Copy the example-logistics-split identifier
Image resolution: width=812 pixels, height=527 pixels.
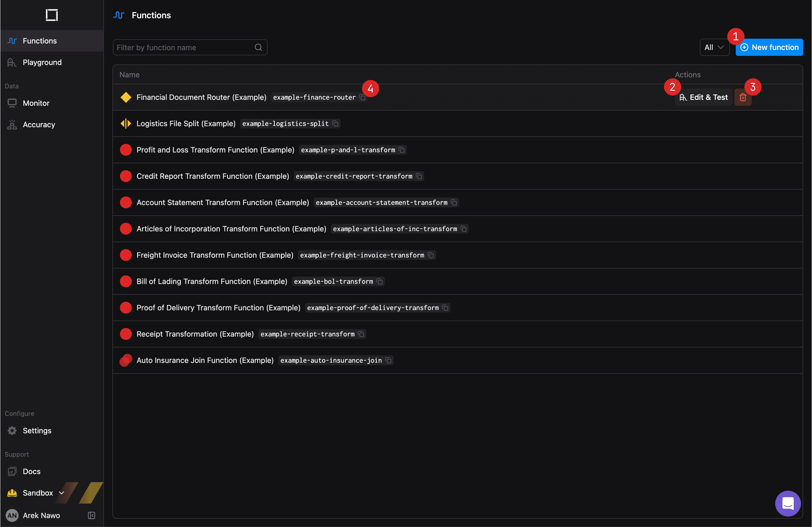(335, 123)
